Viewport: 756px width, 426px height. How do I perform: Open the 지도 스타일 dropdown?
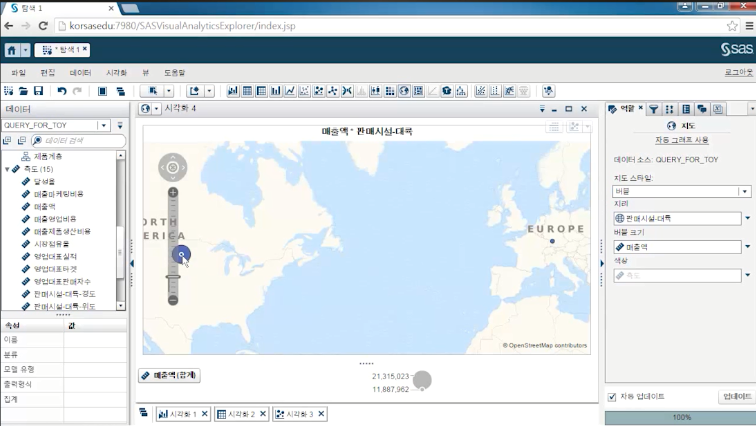click(744, 191)
